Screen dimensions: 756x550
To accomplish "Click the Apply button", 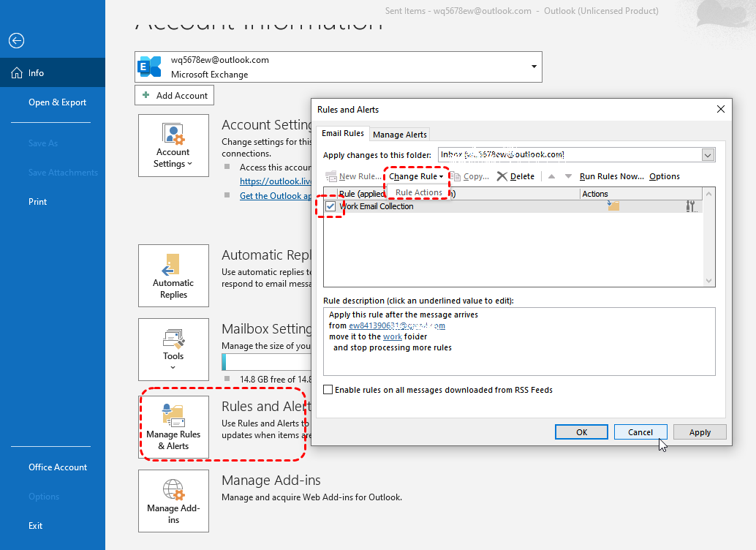I will click(x=700, y=432).
